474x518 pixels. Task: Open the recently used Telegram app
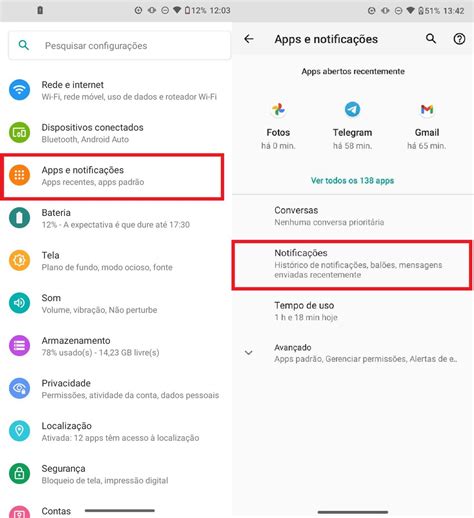(352, 125)
